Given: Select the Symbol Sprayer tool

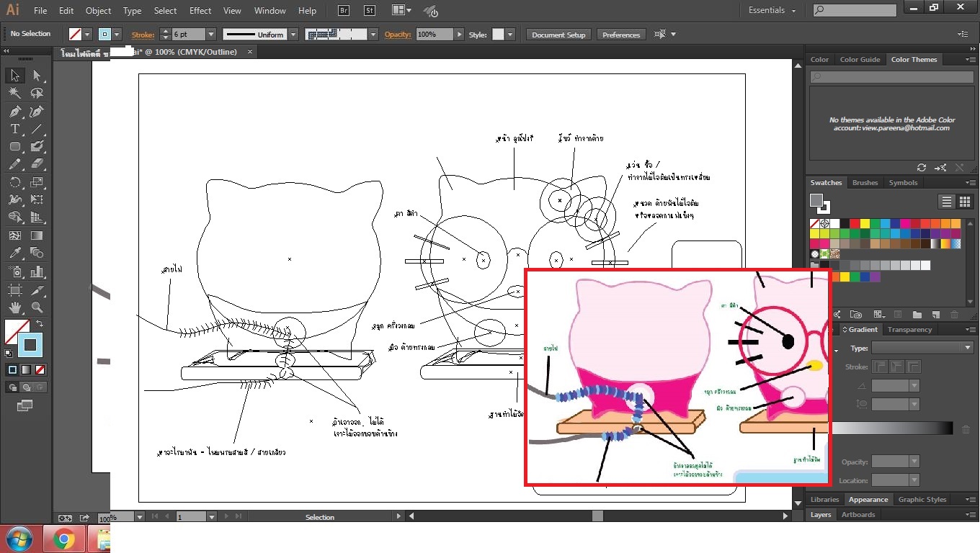Looking at the screenshot, I should [x=15, y=272].
